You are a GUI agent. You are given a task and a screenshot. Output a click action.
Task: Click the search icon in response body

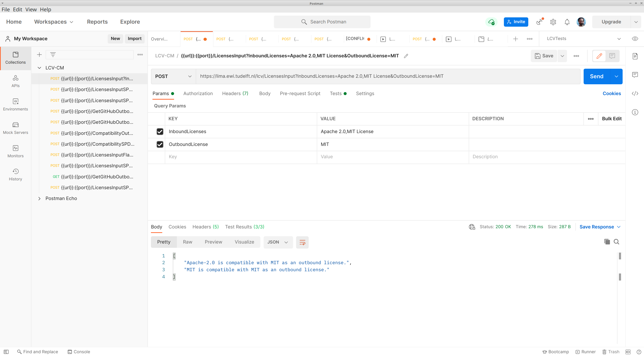616,242
